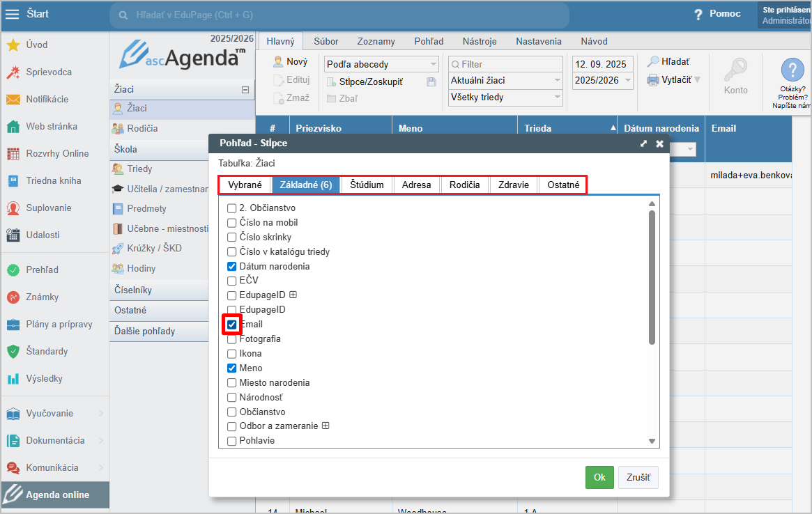Click the Pomoc question mark icon
Screen dimensions: 812x514
point(698,15)
